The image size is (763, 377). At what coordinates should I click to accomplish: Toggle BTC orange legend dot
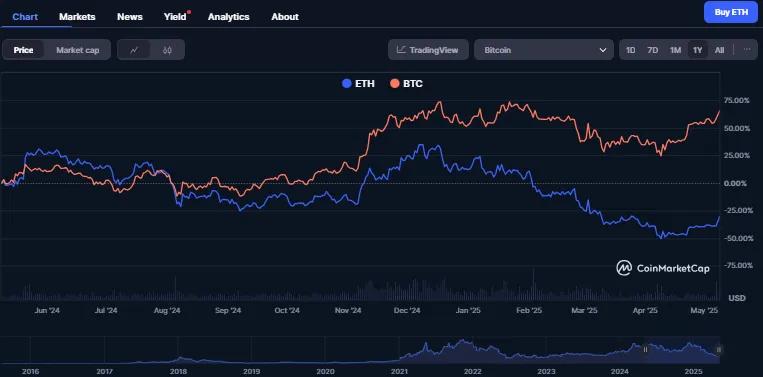pos(395,84)
